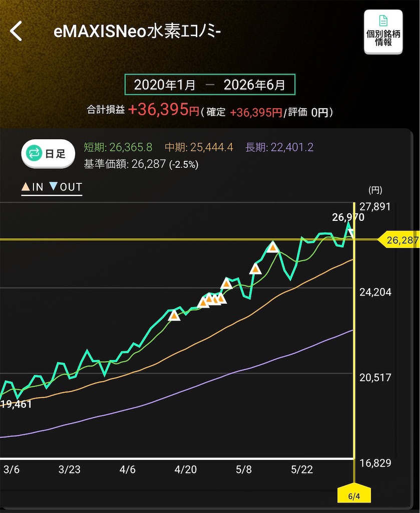Open the 2020年1月 – 2026年6月 period selector
Screen dimensions: 420x513
pos(210,85)
